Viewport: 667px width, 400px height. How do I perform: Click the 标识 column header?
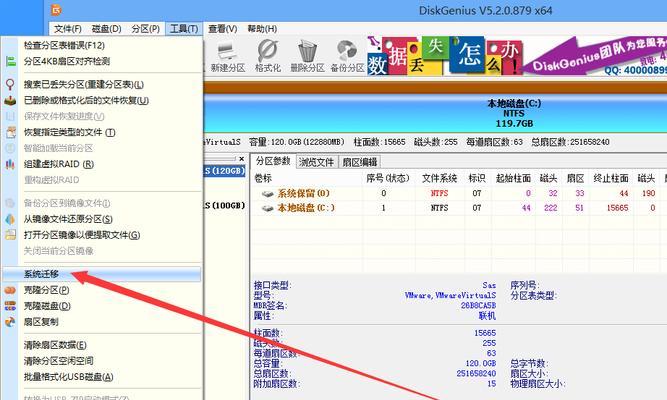477,178
